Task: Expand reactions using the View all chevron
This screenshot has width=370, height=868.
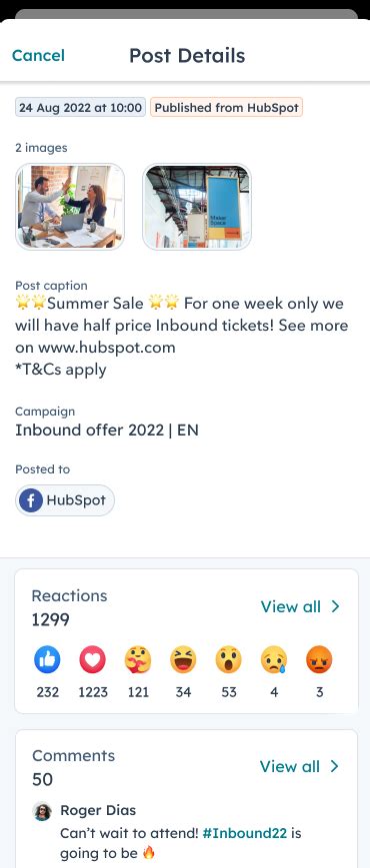Action: click(x=335, y=606)
